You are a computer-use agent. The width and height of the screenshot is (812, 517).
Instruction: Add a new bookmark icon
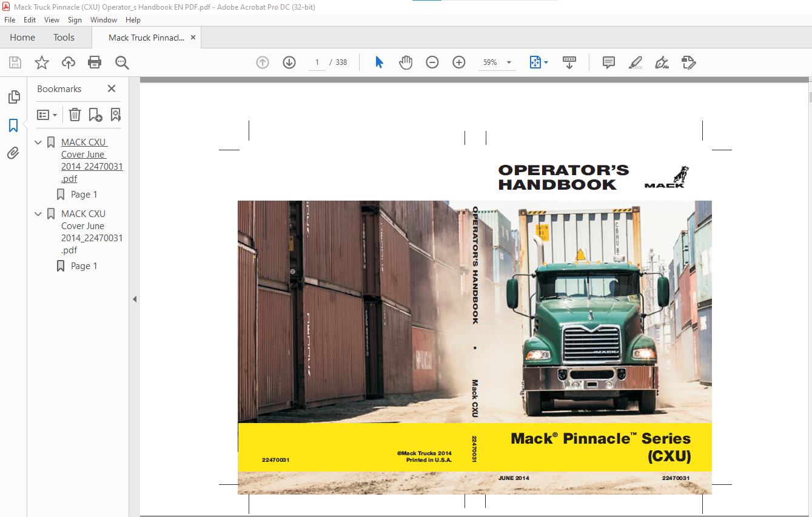[95, 115]
